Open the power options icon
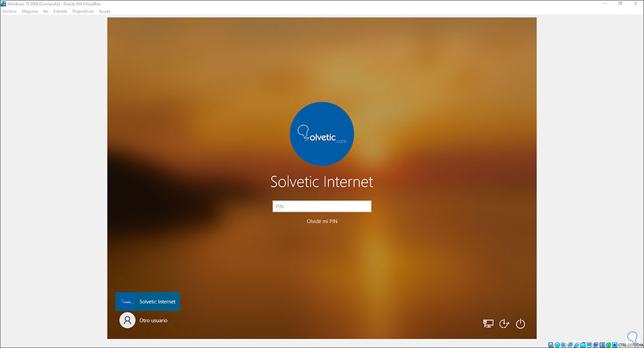This screenshot has height=348, width=644. click(x=520, y=324)
